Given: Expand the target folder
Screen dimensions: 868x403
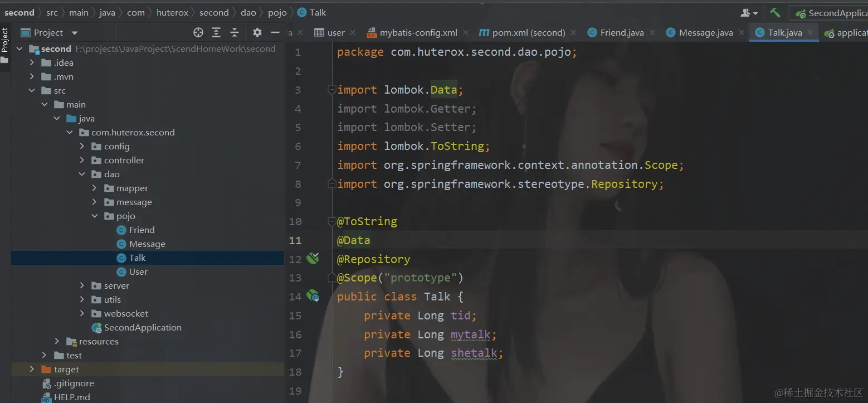Looking at the screenshot, I should [x=32, y=369].
